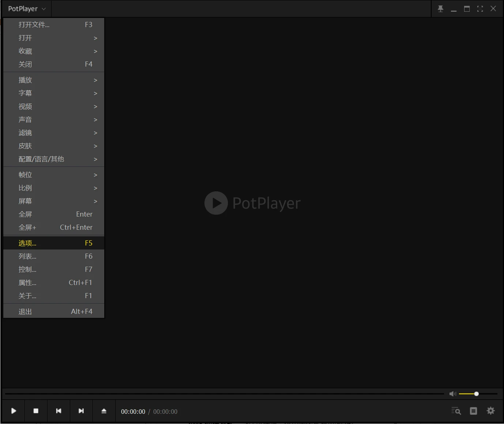This screenshot has width=504, height=424.
Task: Choose 退出 to exit
Action: click(54, 311)
